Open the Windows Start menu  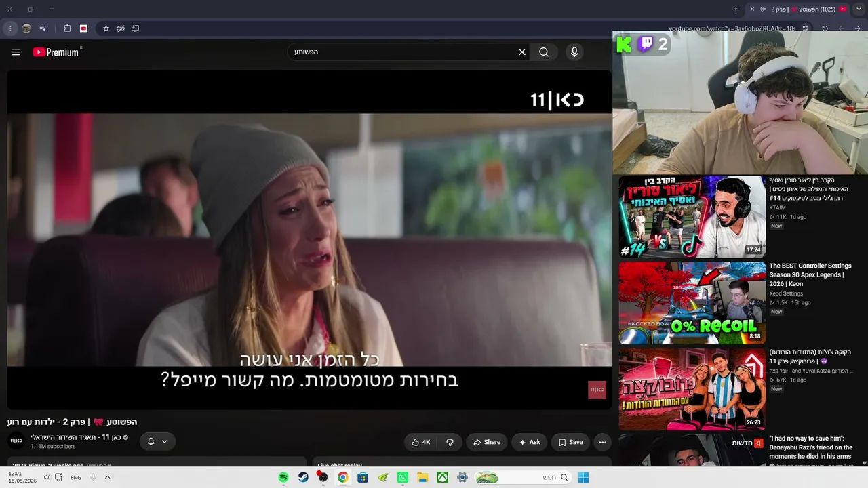click(x=583, y=477)
